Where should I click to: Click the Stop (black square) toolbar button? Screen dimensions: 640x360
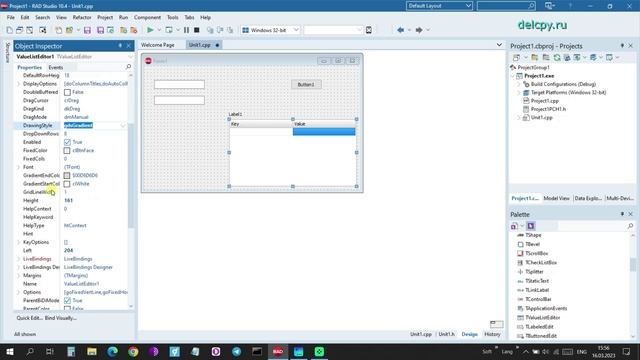[x=197, y=30]
